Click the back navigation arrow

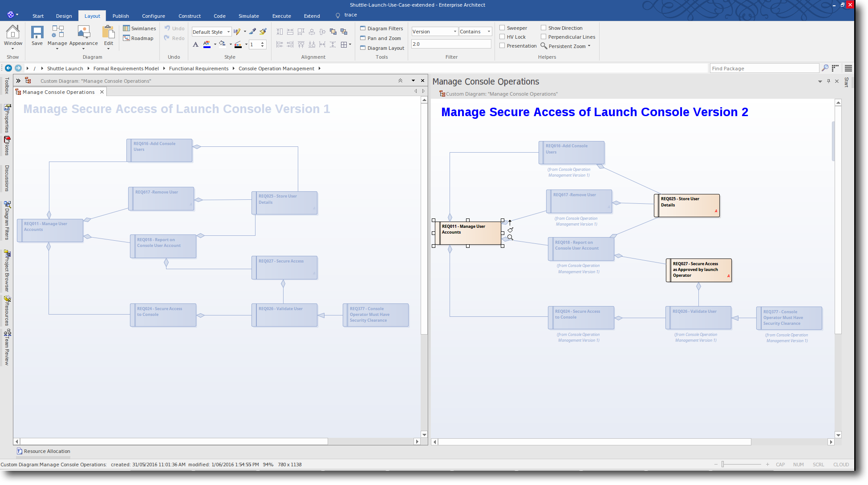coord(8,68)
